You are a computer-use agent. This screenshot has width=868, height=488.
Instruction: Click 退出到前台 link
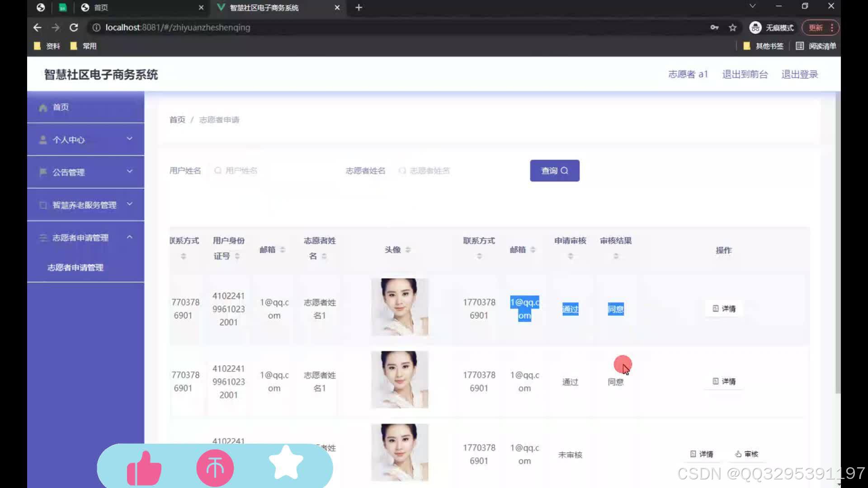coord(745,75)
